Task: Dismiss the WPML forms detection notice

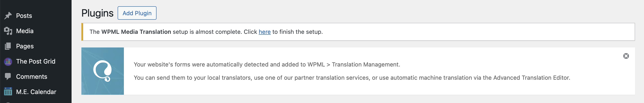Action: coord(626,56)
